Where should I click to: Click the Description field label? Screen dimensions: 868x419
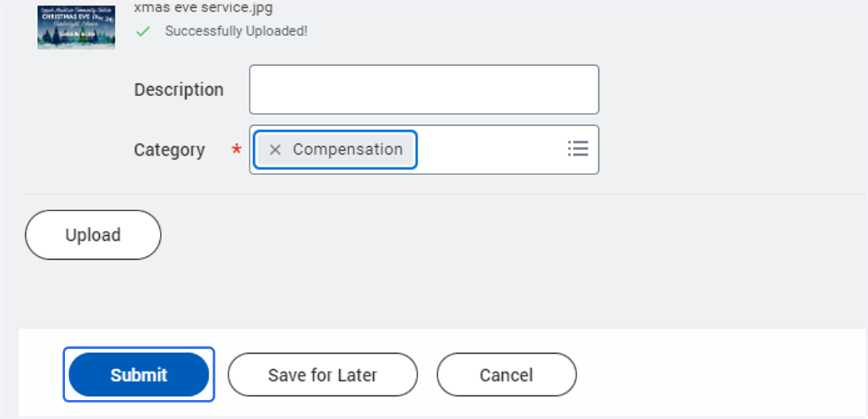pos(179,90)
